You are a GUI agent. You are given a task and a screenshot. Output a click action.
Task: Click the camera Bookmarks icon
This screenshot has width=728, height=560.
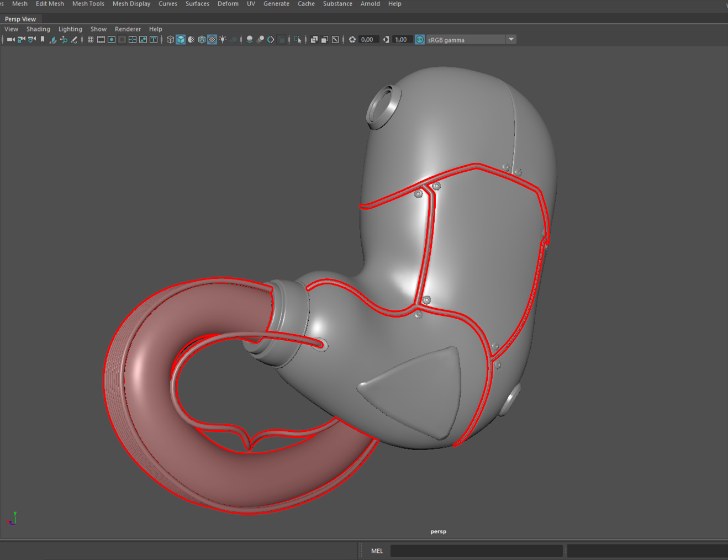tap(43, 40)
